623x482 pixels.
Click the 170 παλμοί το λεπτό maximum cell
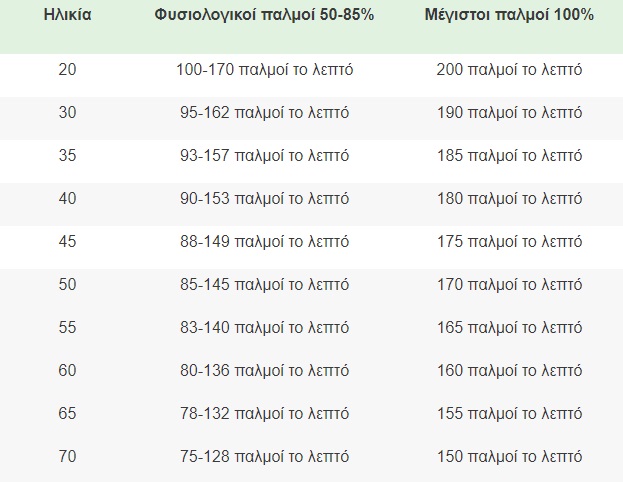pyautogui.click(x=509, y=285)
